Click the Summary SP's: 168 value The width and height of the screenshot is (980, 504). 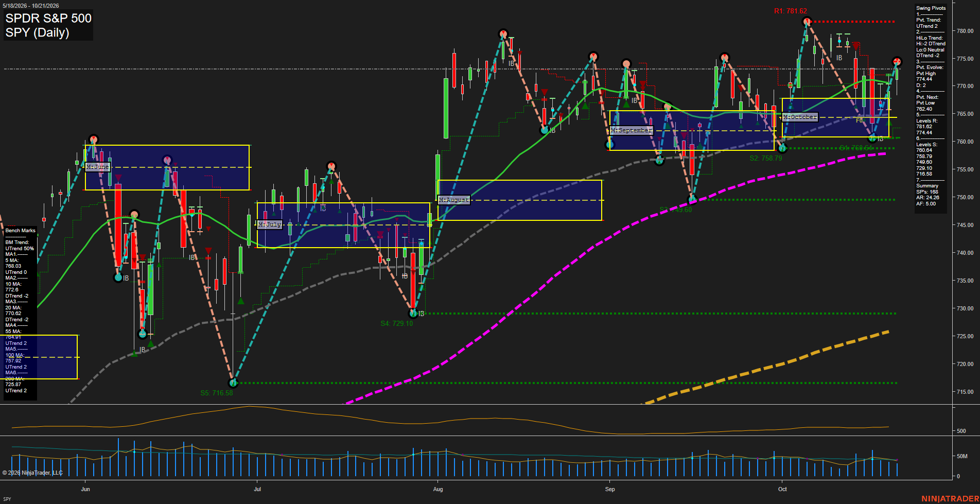[927, 192]
